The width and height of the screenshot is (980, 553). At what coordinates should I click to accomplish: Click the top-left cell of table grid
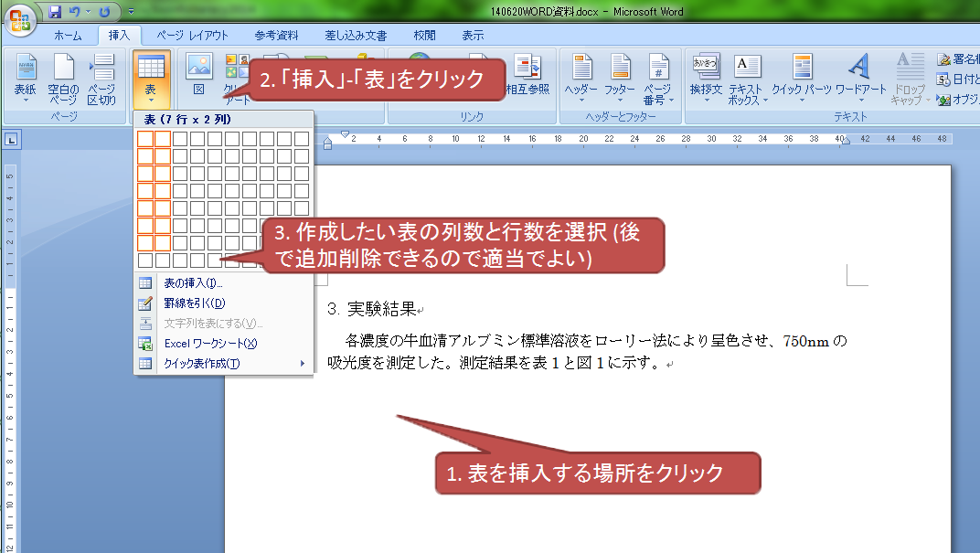click(x=144, y=139)
